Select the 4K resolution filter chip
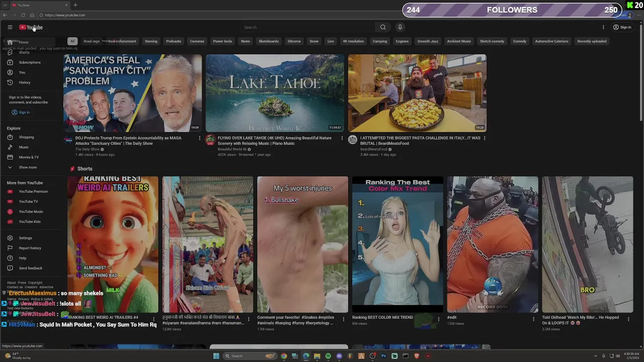This screenshot has width=644, height=362. click(x=353, y=41)
